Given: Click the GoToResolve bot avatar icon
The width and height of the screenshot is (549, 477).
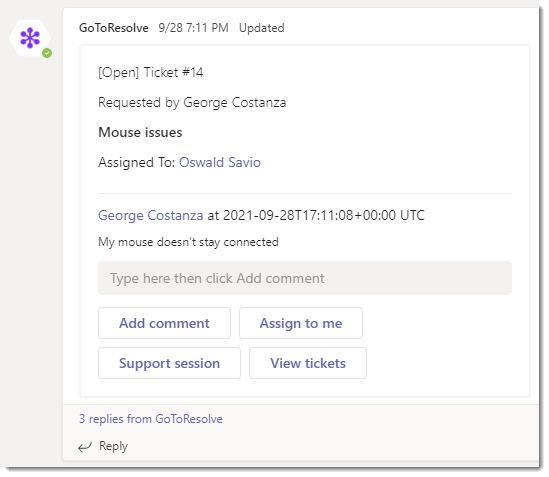Looking at the screenshot, I should coord(30,38).
